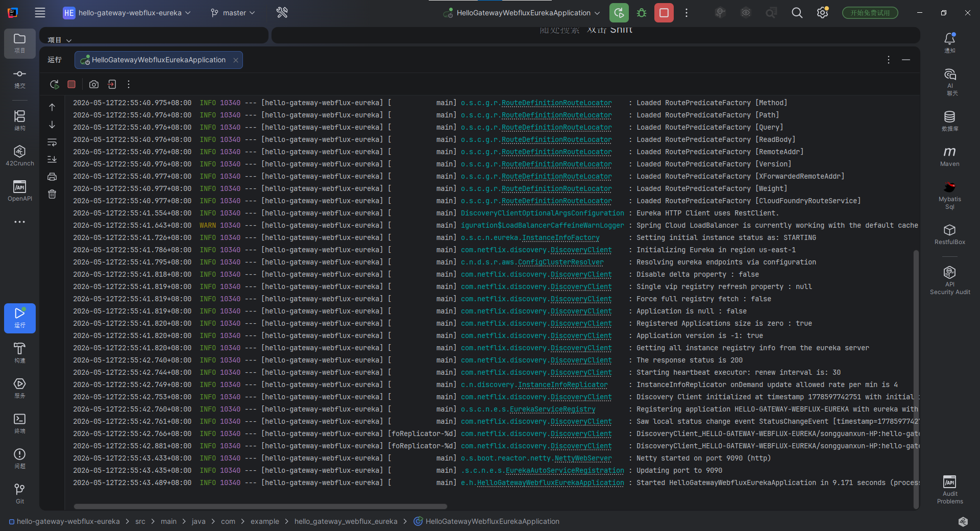Jump down the stack trace arrow
The image size is (980, 531).
[52, 125]
